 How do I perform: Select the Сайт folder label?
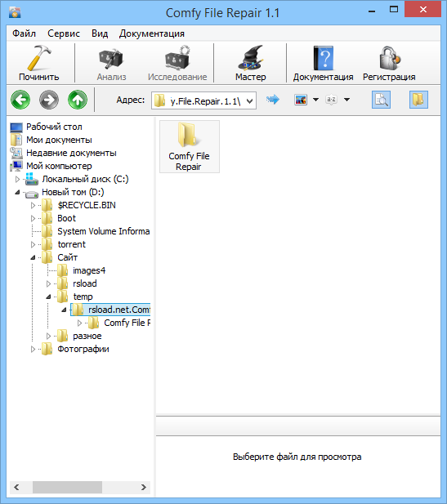67,257
